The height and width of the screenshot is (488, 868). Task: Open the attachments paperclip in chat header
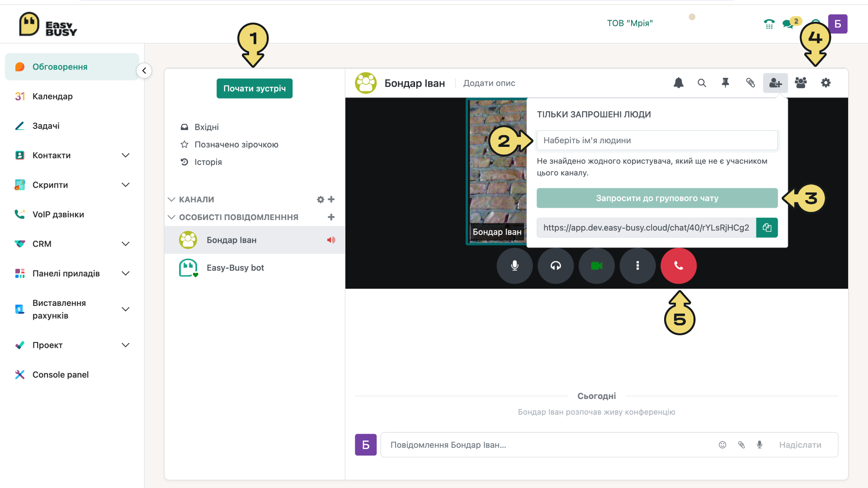750,83
